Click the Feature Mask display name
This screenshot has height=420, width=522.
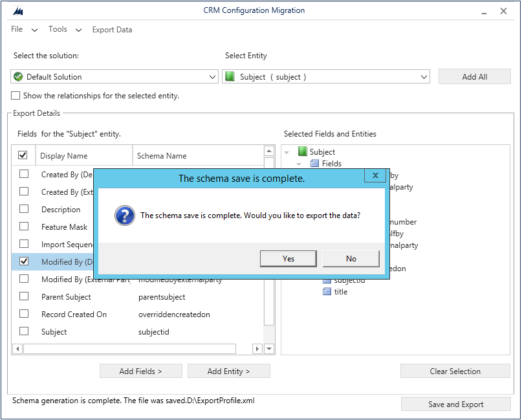[64, 227]
